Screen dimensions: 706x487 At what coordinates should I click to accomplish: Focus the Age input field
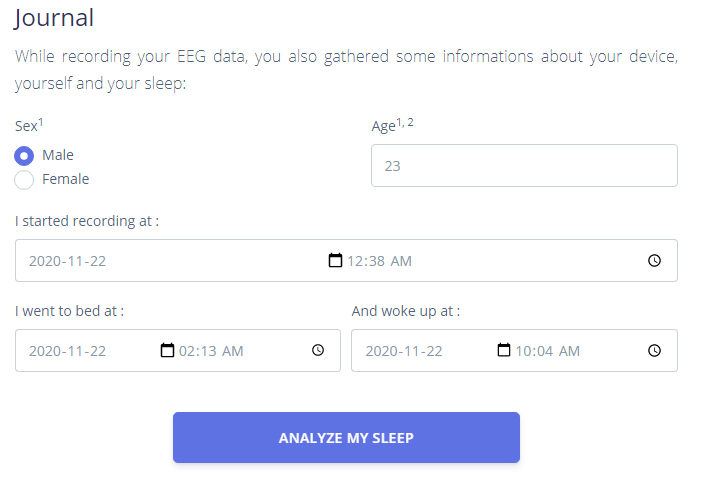pos(524,166)
